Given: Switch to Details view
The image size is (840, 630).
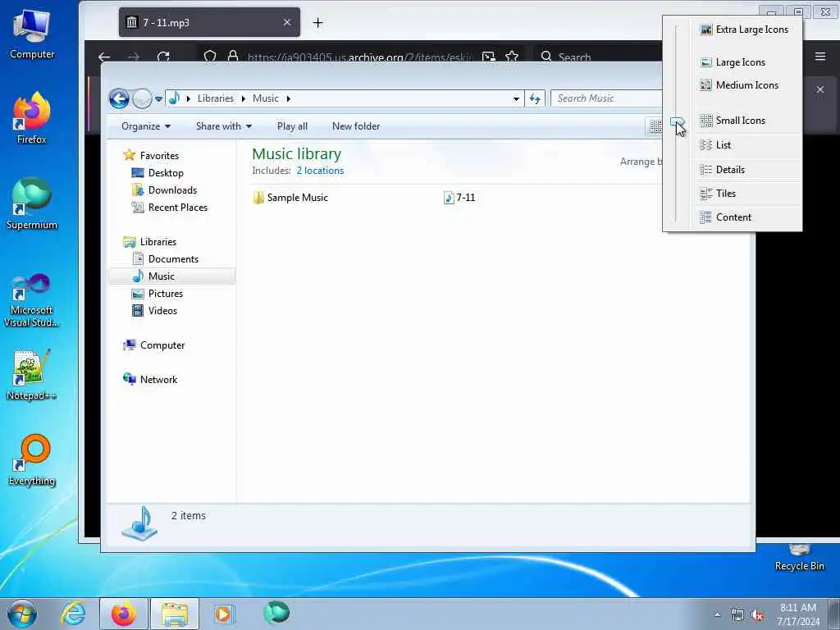Looking at the screenshot, I should [x=722, y=170].
